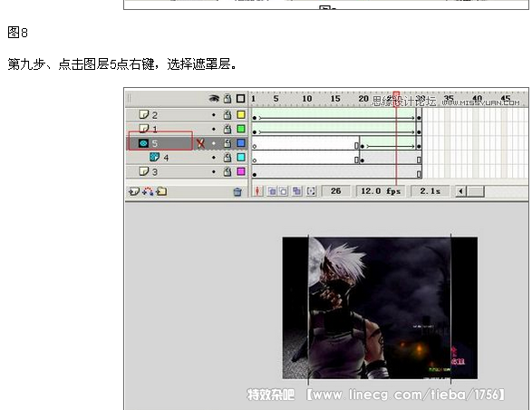Image resolution: width=532 pixels, height=410 pixels.
Task: Select masked layer name "4"
Action: [x=166, y=158]
